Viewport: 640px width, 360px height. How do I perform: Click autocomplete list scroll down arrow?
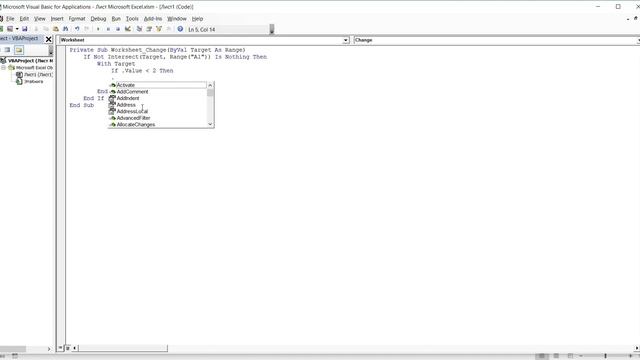coord(210,124)
